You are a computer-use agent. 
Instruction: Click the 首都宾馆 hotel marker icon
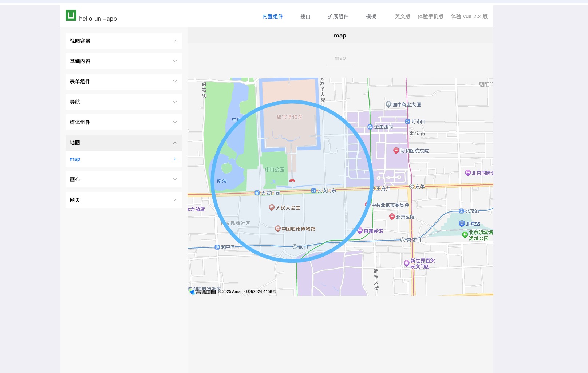(360, 230)
